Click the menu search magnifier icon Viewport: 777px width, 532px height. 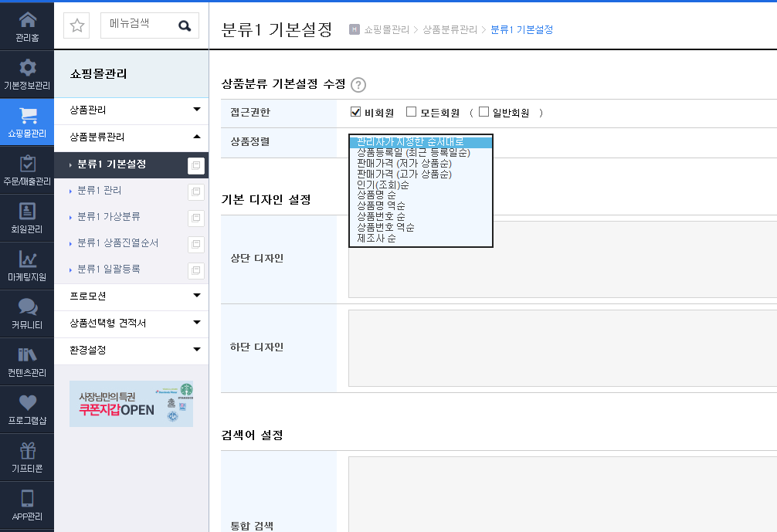click(185, 25)
